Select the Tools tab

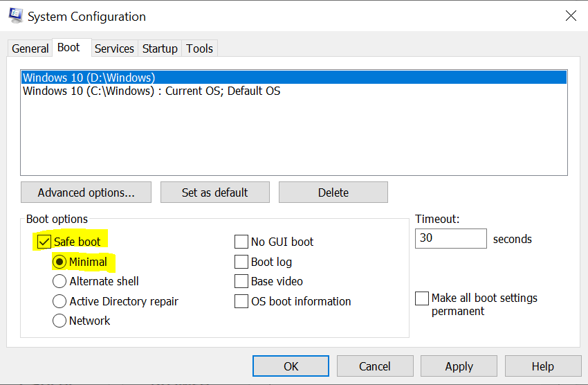click(x=199, y=48)
